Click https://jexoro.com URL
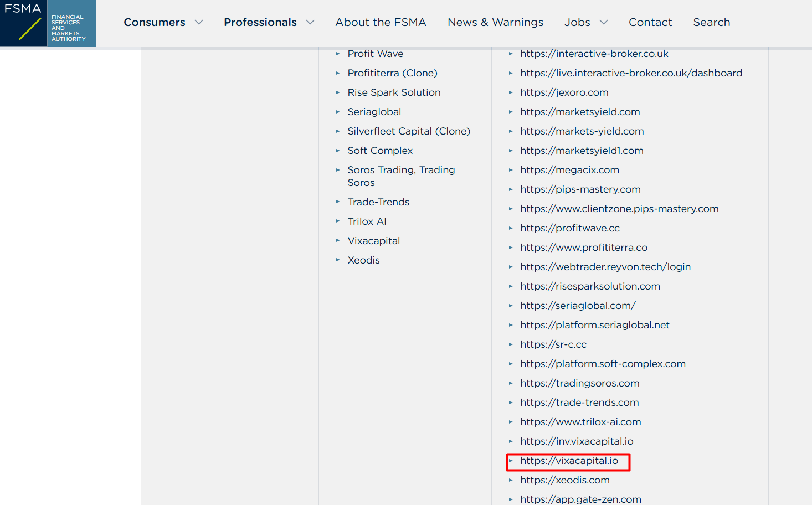 pos(564,92)
